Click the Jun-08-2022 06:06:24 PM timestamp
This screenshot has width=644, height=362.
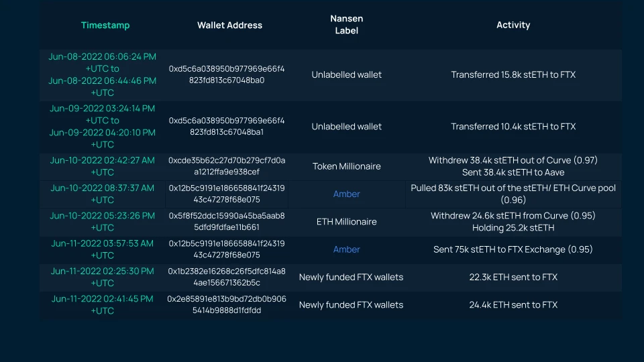pyautogui.click(x=102, y=56)
